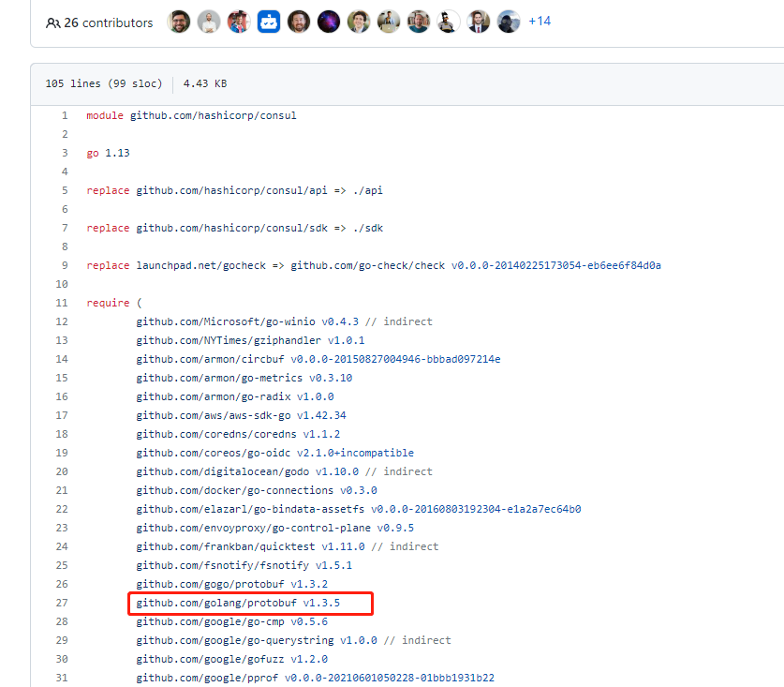Select line number 27
784x687 pixels.
point(62,603)
